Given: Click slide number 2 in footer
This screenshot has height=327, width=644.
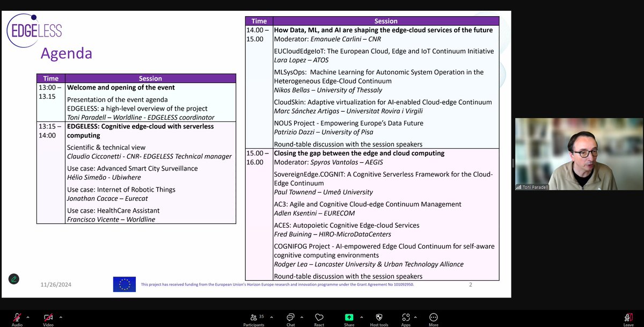Looking at the screenshot, I should click(x=471, y=285).
